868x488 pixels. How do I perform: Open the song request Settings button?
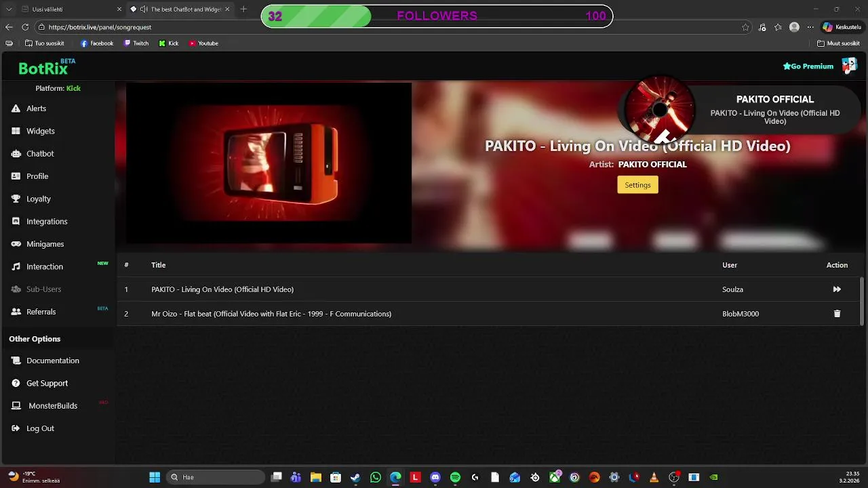coord(637,185)
